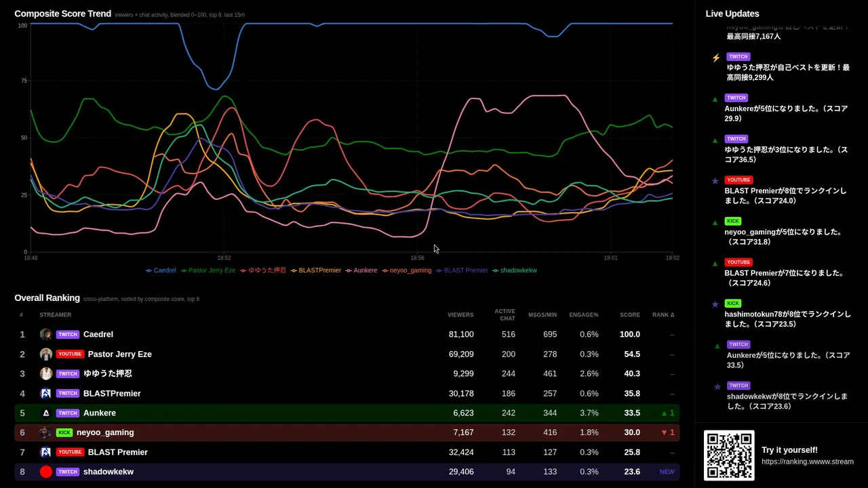Click the Aunkereが5位 update with score 29.9
Screen dimensions: 868x488
[x=786, y=113]
